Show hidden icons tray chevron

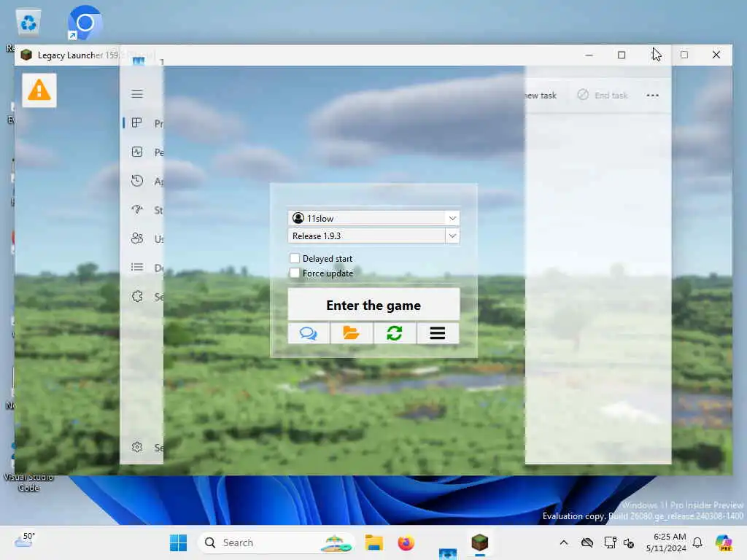(x=564, y=542)
